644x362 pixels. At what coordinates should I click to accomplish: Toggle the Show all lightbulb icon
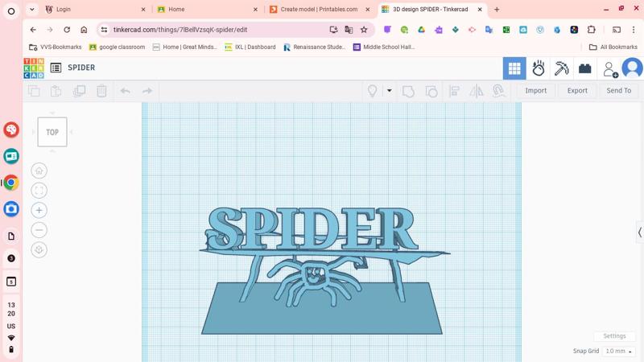click(372, 91)
